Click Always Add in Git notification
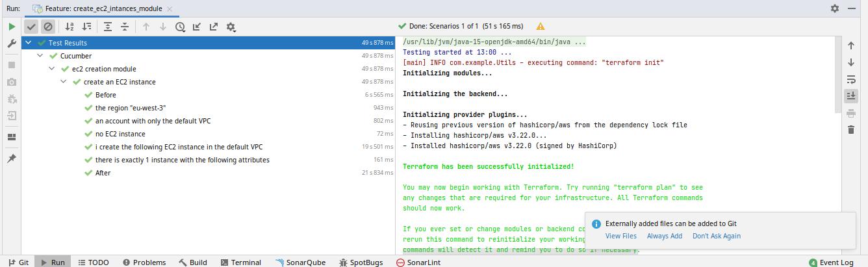868x267 pixels. tap(664, 236)
